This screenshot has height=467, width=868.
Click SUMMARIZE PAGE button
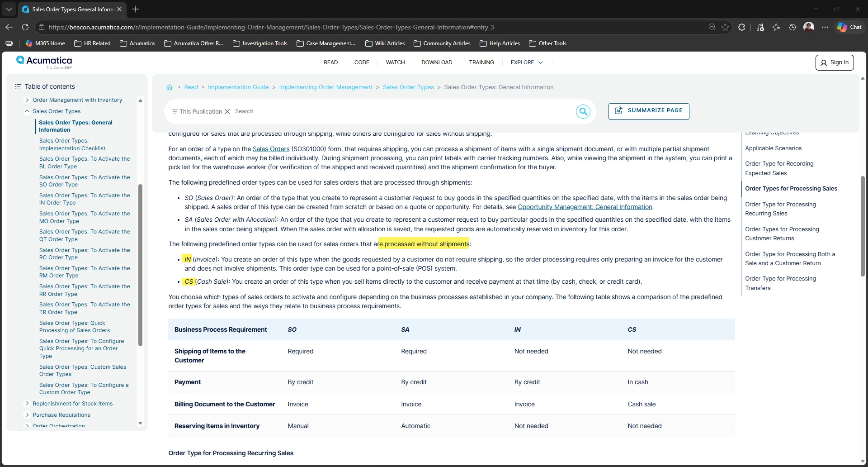click(649, 111)
